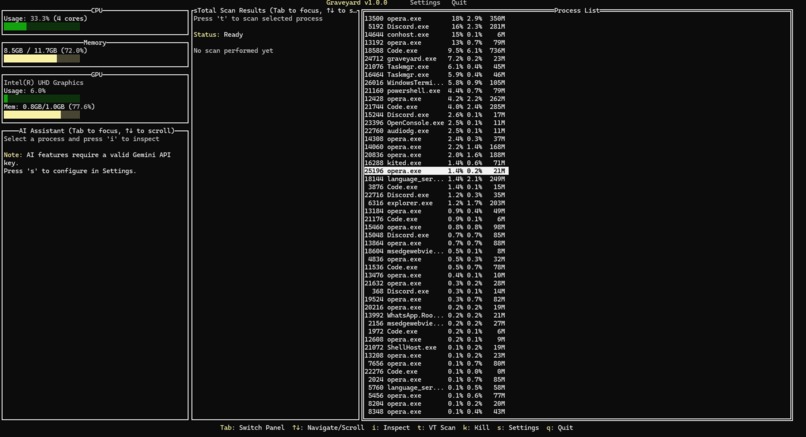This screenshot has height=437, width=806.
Task: Select the last opera.exe row, 43M
Action: (x=435, y=411)
